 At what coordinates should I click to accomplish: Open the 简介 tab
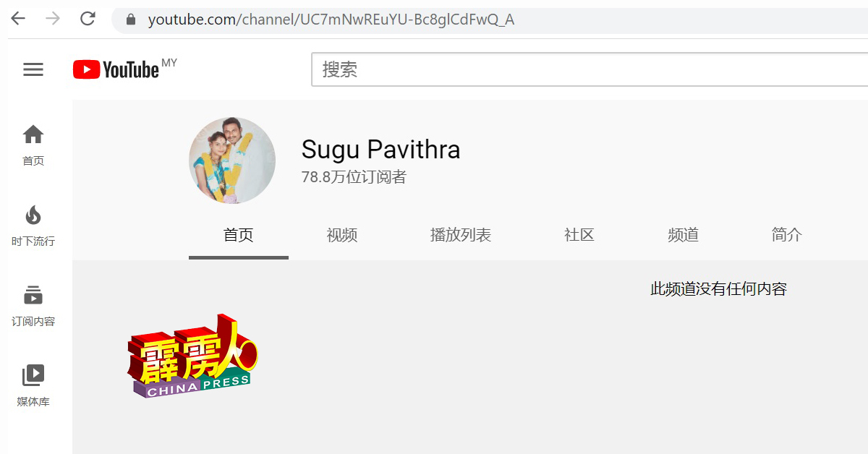click(x=787, y=235)
